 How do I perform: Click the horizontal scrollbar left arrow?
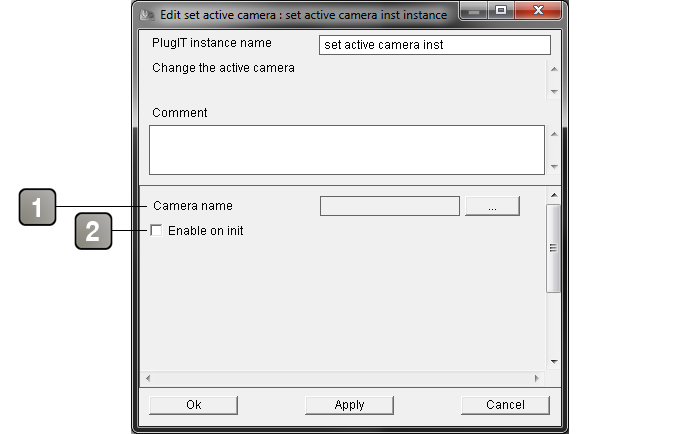[x=148, y=378]
